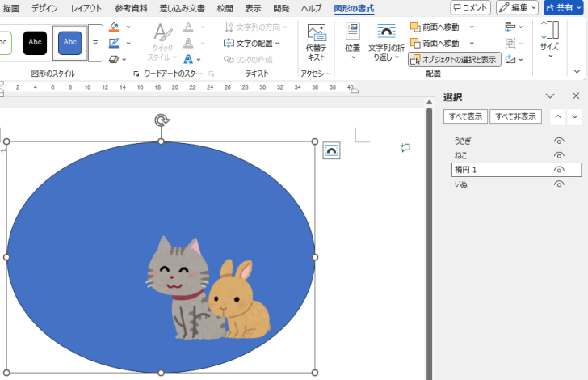This screenshot has height=380, width=588.
Task: Click Bring Forward (前面へ移動)
Action: tap(435, 27)
